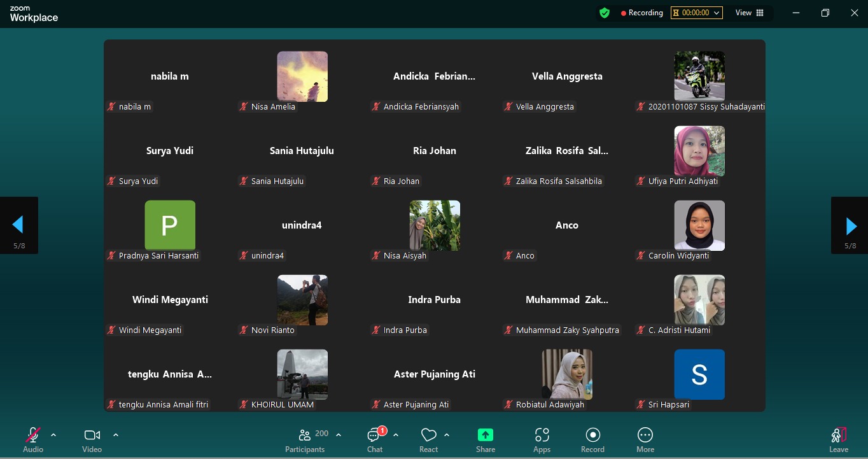Toggle the Video camera on

coord(92,435)
